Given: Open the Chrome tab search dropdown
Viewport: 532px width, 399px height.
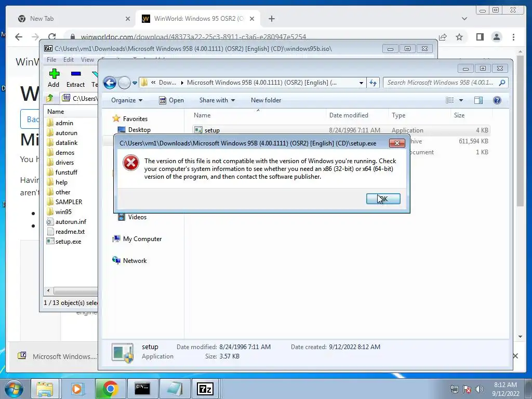Looking at the screenshot, I should pos(464,19).
